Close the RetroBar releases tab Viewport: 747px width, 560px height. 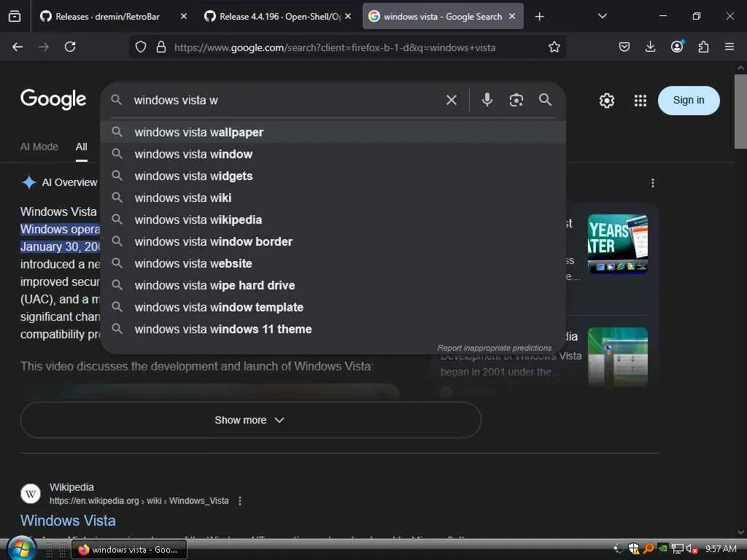coord(184,16)
